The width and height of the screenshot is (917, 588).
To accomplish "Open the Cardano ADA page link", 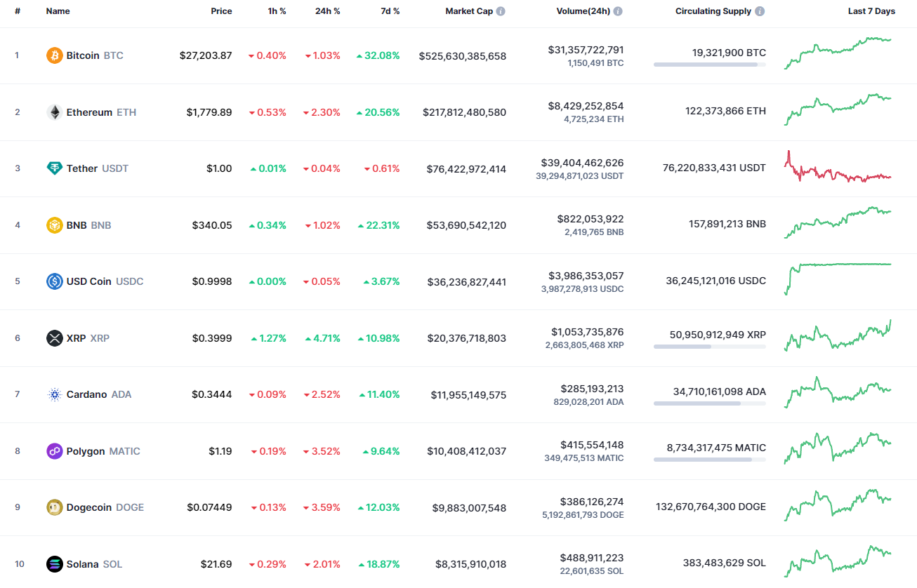I will tap(88, 394).
